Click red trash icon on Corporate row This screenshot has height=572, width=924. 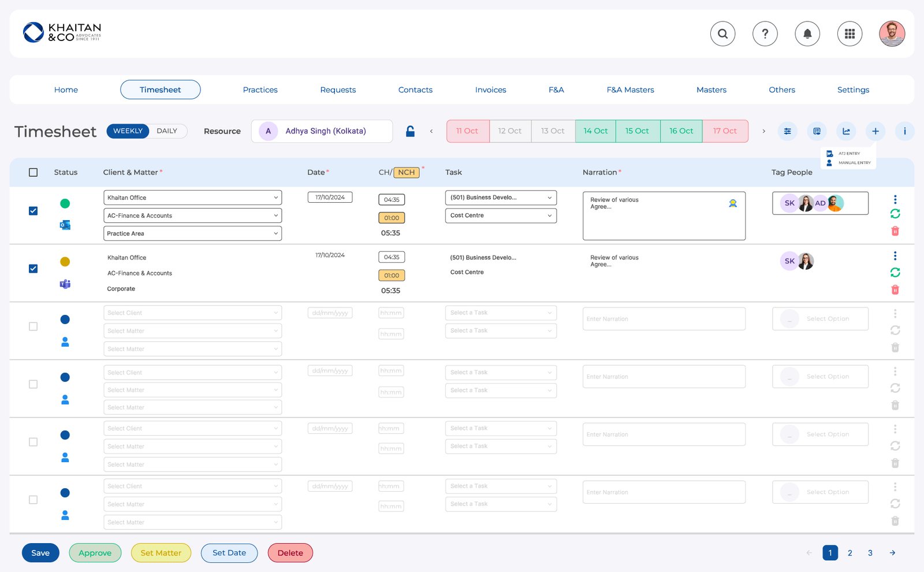pyautogui.click(x=895, y=289)
